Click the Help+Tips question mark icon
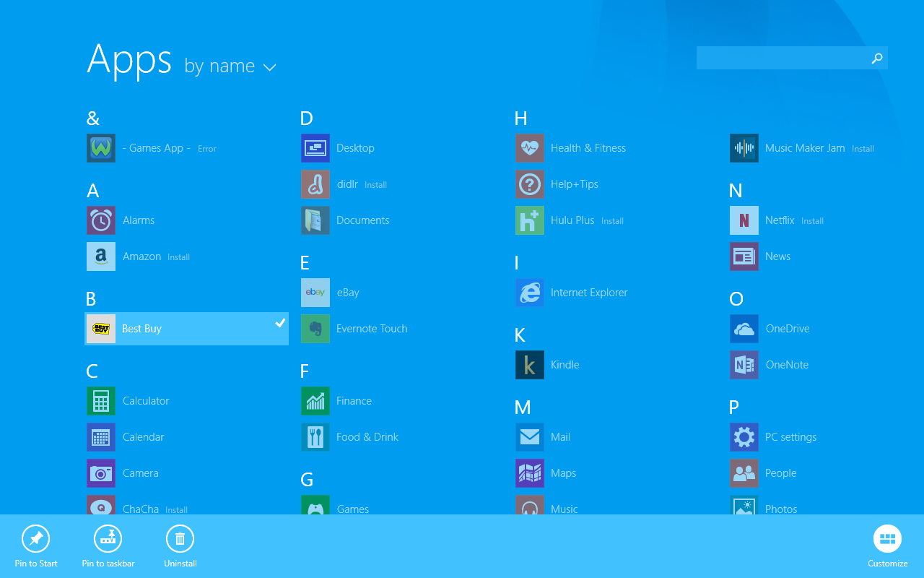Screen dimensions: 924x578 (x=530, y=184)
